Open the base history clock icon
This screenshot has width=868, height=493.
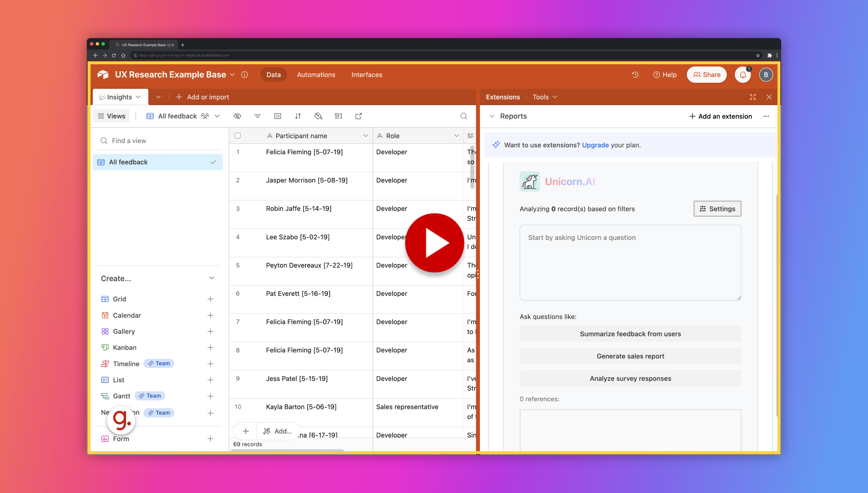point(635,74)
